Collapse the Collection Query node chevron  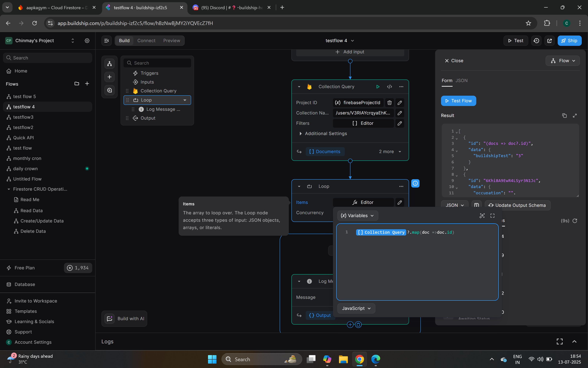click(299, 87)
